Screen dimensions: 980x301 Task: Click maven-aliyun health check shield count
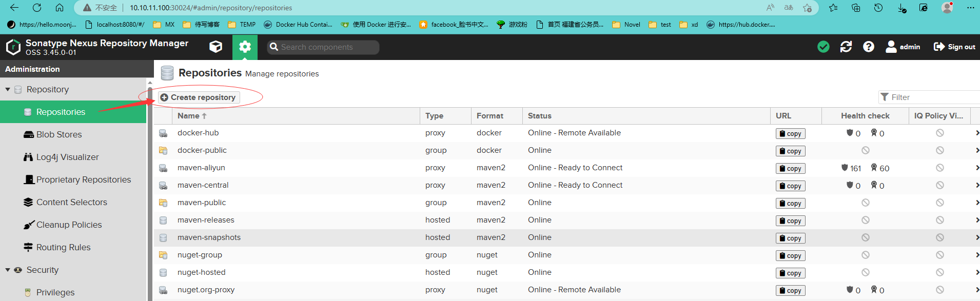(x=851, y=168)
